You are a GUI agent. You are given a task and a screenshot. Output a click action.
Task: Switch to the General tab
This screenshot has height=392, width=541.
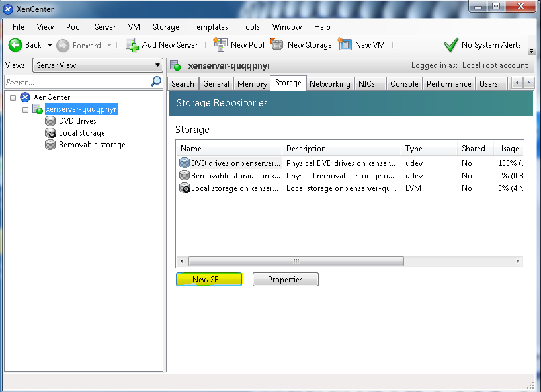tap(216, 84)
